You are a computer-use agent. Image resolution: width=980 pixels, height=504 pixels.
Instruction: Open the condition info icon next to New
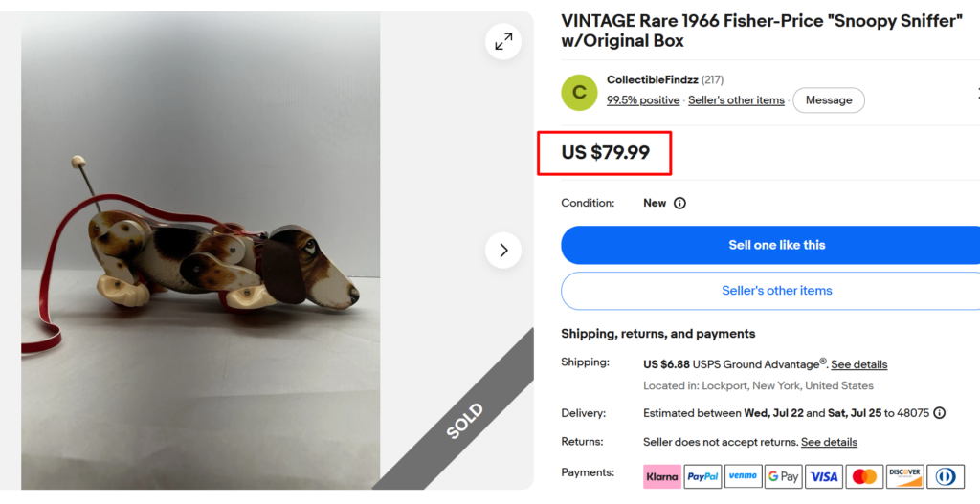(679, 203)
